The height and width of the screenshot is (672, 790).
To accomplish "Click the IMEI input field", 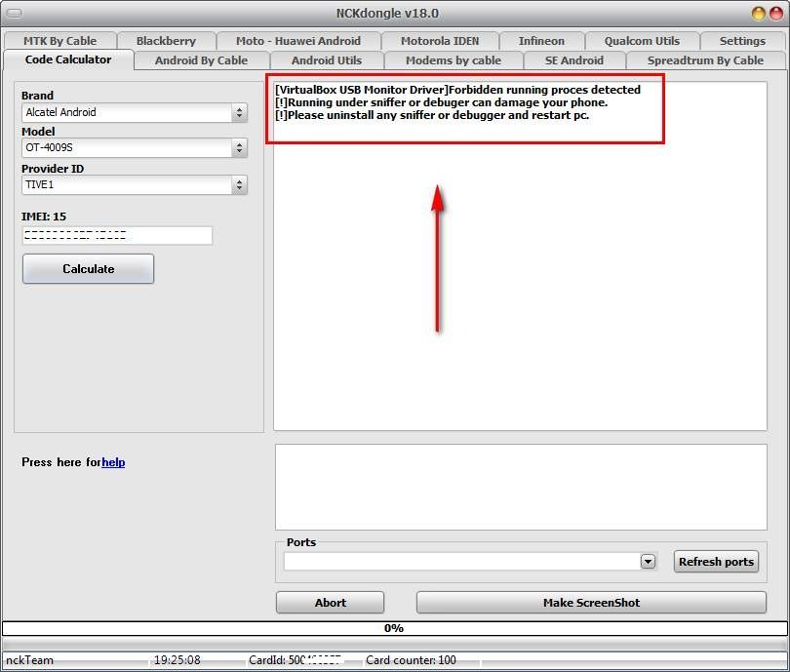I will tap(117, 235).
